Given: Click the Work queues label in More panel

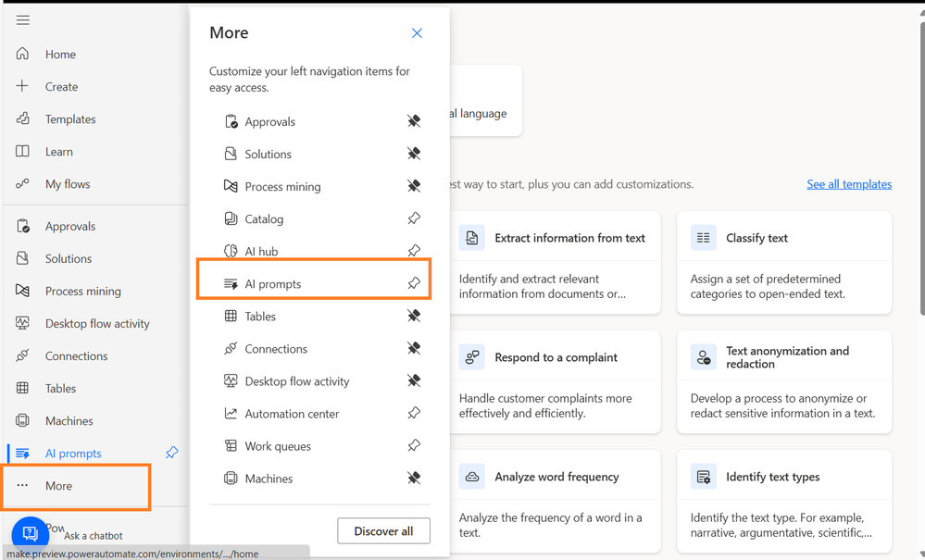Looking at the screenshot, I should [278, 446].
